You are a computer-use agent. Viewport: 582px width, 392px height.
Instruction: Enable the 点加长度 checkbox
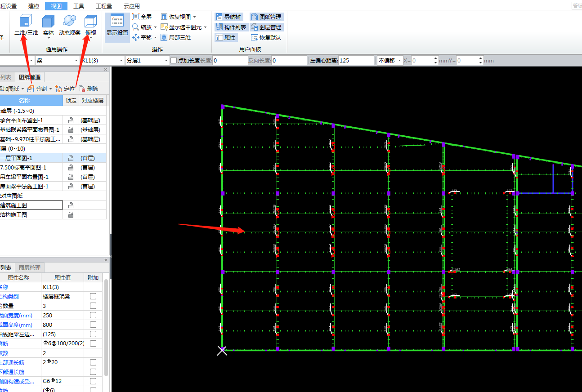(174, 60)
